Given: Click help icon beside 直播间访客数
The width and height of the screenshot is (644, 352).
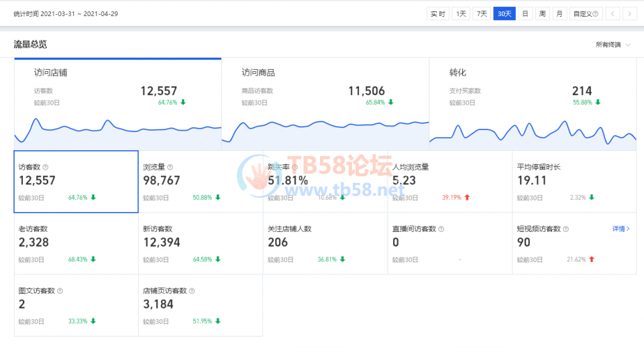Looking at the screenshot, I should [441, 229].
